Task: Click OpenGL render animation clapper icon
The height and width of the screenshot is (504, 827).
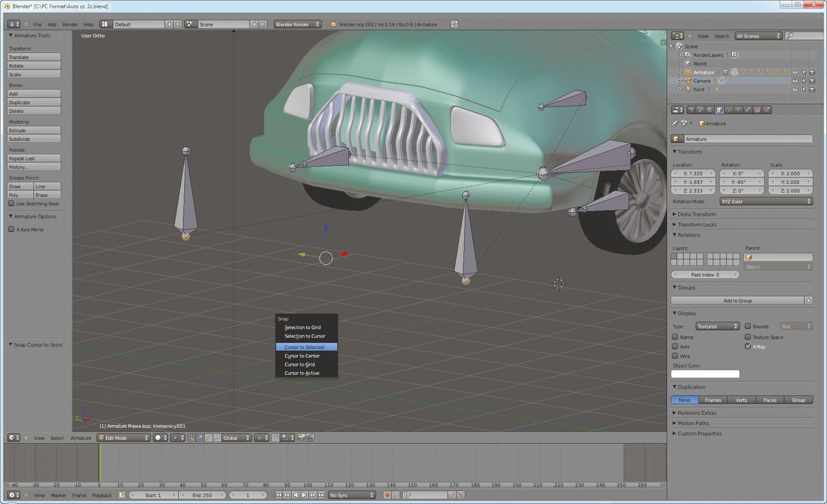Action: click(x=309, y=438)
